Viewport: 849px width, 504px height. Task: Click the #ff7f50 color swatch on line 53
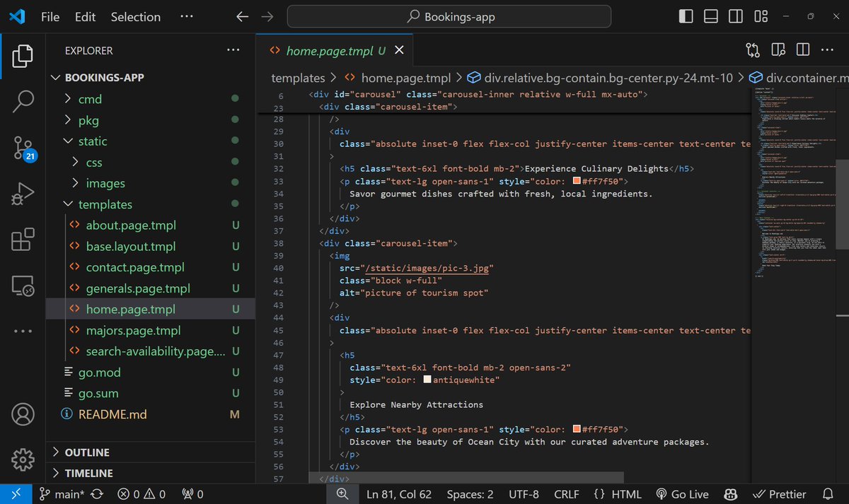(x=577, y=430)
